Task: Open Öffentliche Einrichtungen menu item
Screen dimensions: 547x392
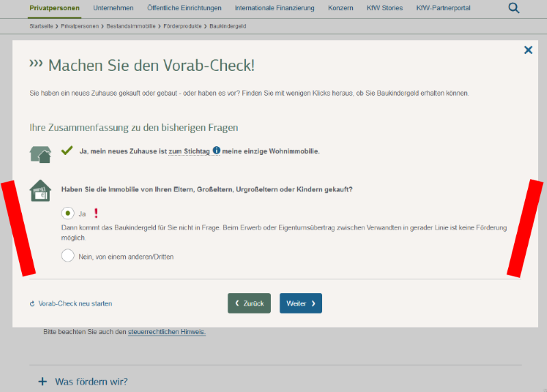Action: [x=184, y=8]
